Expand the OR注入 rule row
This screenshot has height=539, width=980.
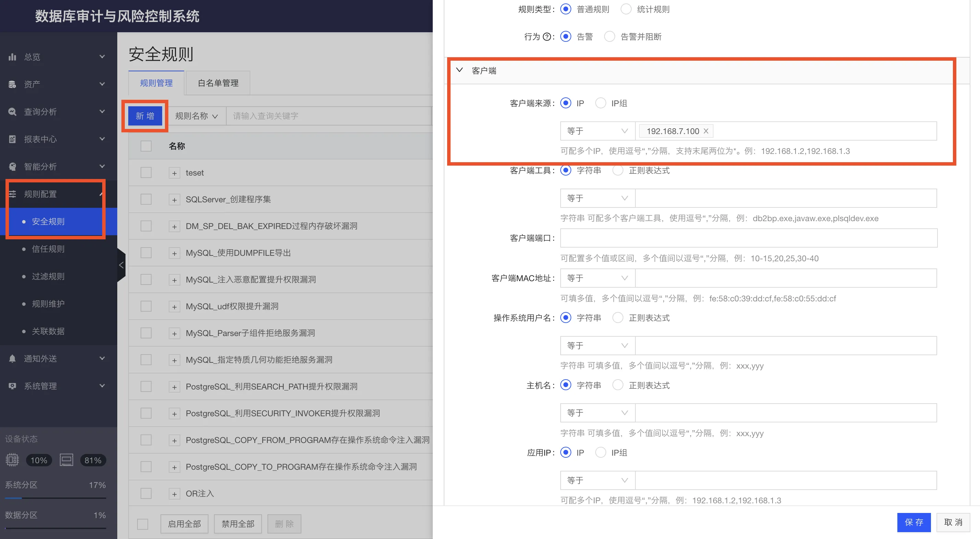coord(175,493)
